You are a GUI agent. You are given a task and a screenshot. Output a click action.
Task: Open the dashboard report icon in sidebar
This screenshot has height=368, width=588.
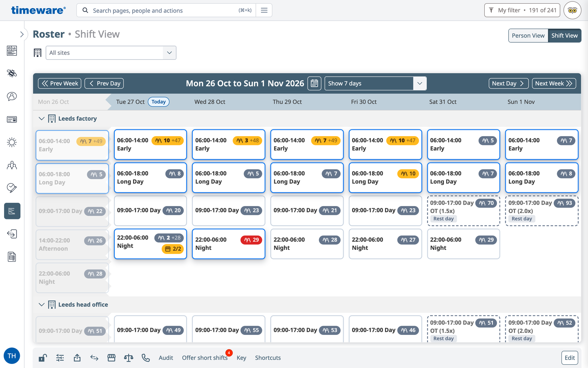pos(12,50)
